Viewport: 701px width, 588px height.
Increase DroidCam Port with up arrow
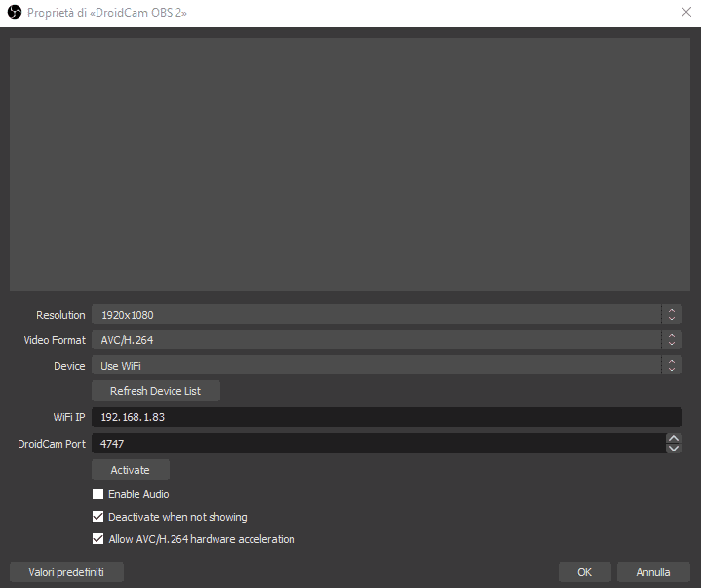[x=673, y=439]
